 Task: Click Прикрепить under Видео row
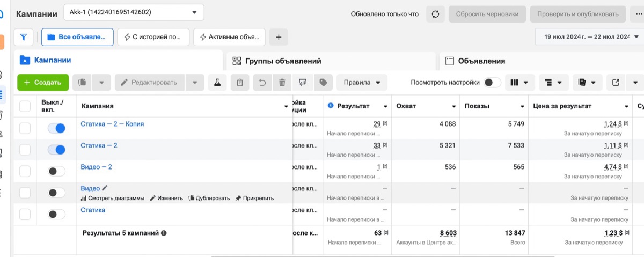[x=254, y=198]
